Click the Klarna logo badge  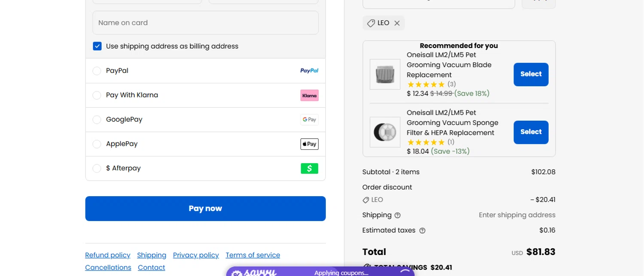click(309, 95)
